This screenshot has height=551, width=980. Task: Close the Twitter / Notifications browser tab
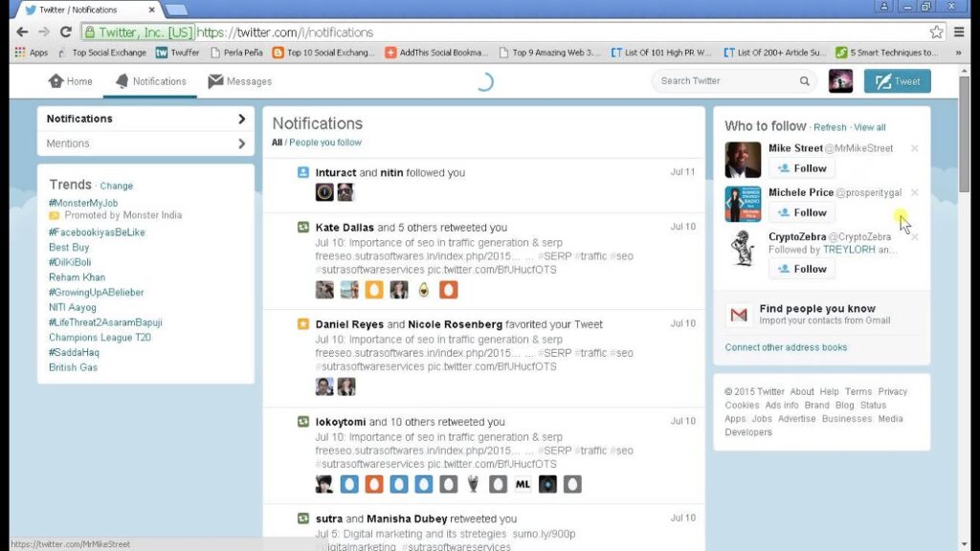pyautogui.click(x=151, y=10)
